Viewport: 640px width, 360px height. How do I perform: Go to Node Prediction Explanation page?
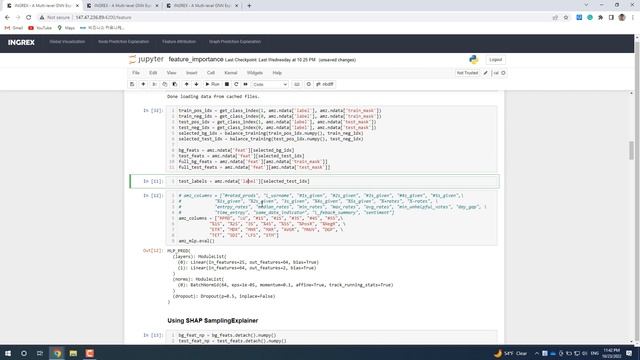click(123, 42)
